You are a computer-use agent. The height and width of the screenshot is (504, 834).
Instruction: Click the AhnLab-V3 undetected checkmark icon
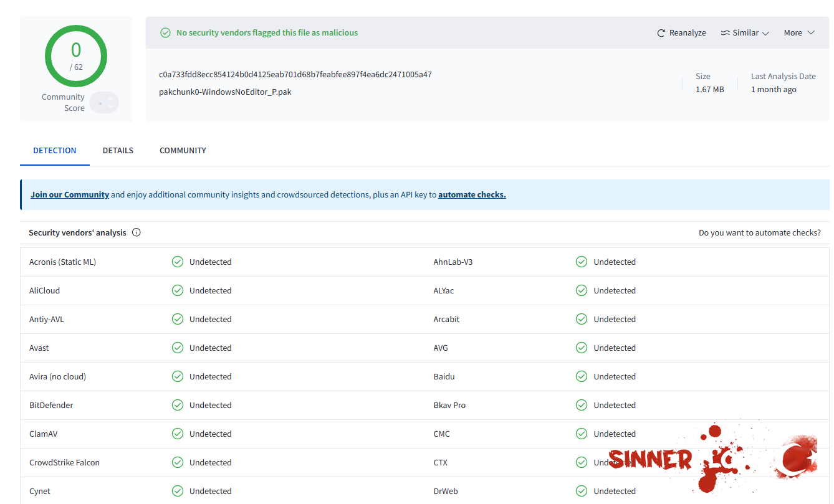coord(582,262)
